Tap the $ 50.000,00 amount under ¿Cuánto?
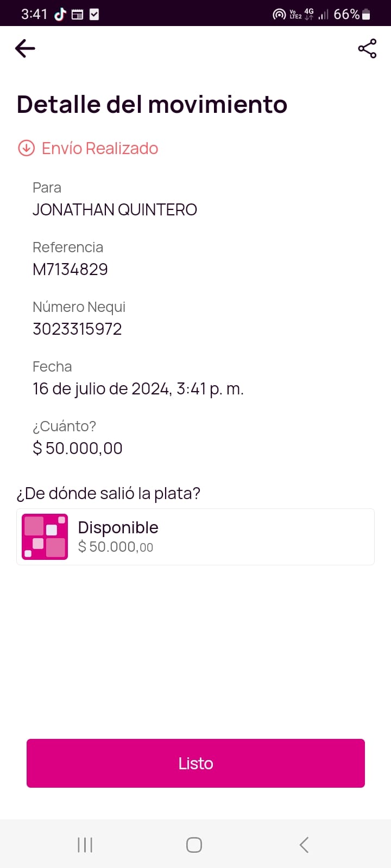The height and width of the screenshot is (868, 391). coord(78,448)
